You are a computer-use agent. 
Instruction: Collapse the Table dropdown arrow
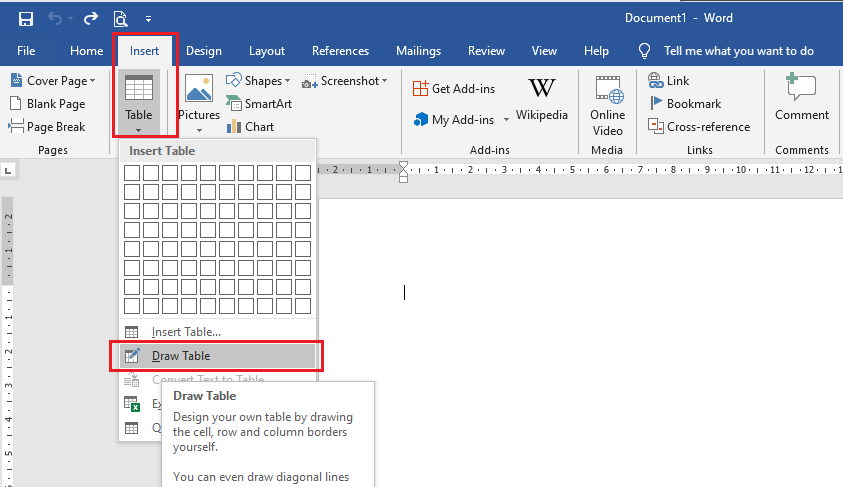pyautogui.click(x=139, y=130)
